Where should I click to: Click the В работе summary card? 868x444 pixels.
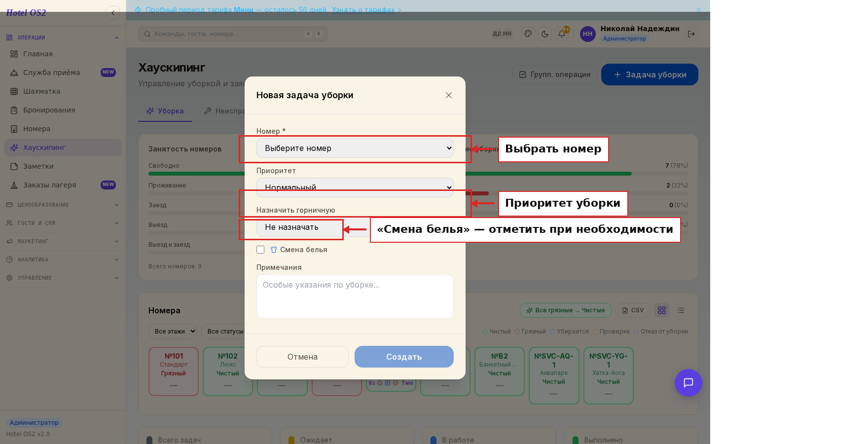[x=489, y=436]
